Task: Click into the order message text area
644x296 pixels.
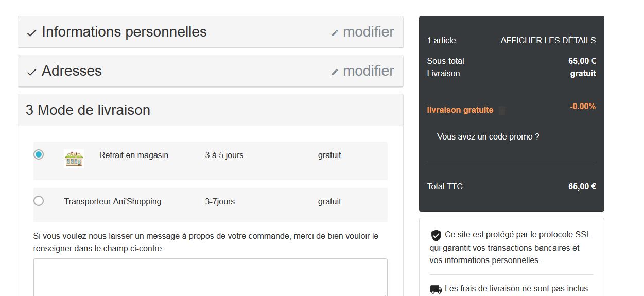Action: coord(211,277)
